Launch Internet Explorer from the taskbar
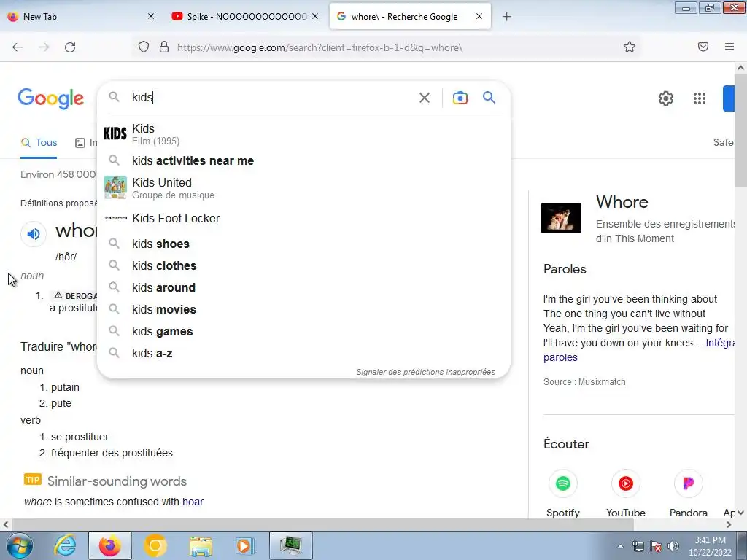This screenshot has width=747, height=560. point(65,545)
